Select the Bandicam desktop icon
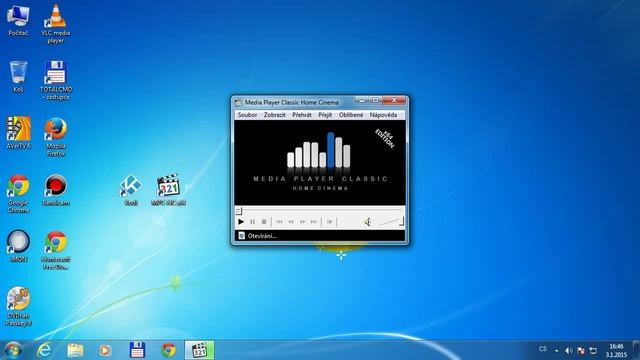This screenshot has width=640, height=360. [56, 190]
